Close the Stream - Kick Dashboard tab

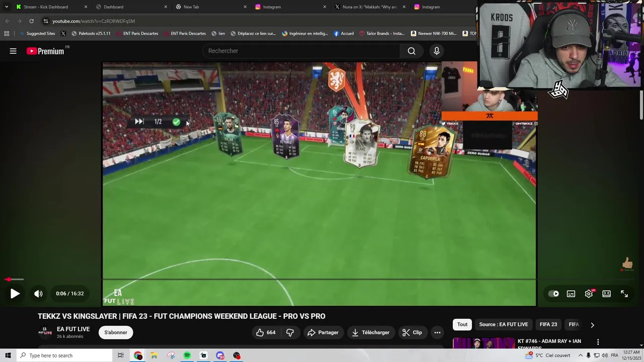click(x=86, y=7)
